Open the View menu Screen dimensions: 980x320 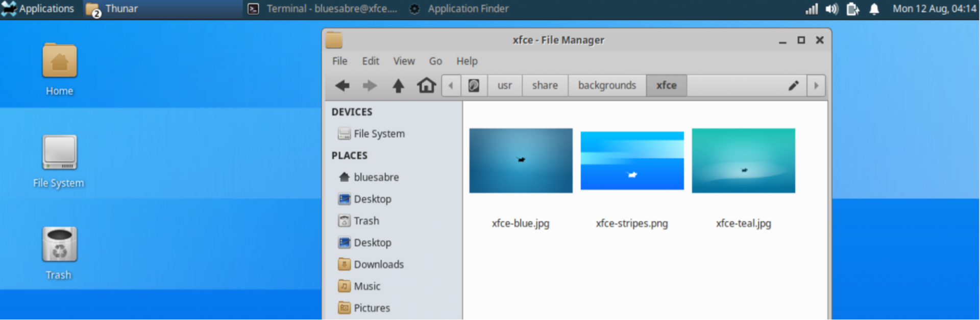(403, 61)
